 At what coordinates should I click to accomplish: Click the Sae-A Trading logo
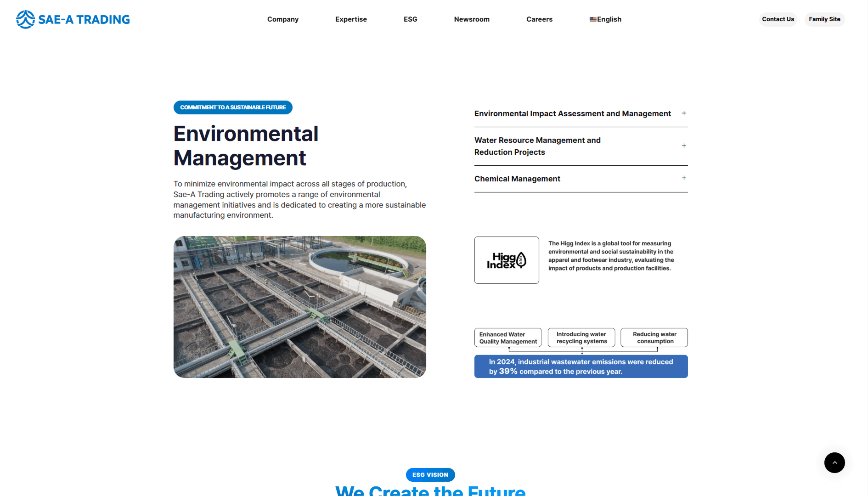pos(73,19)
